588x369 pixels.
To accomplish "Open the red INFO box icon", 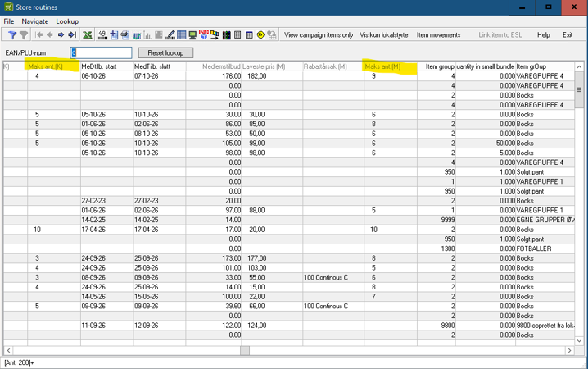I will pyautogui.click(x=204, y=34).
